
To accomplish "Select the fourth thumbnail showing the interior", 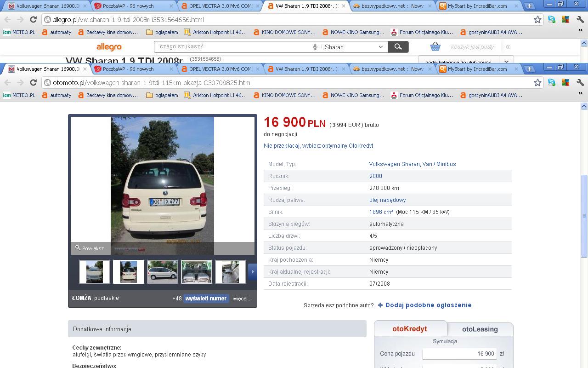I will tap(197, 271).
